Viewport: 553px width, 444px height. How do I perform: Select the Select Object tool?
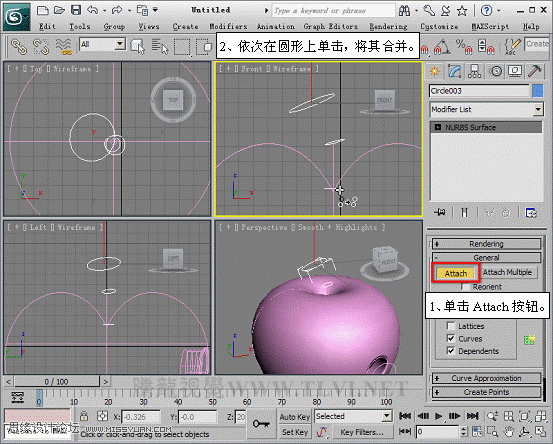click(138, 47)
